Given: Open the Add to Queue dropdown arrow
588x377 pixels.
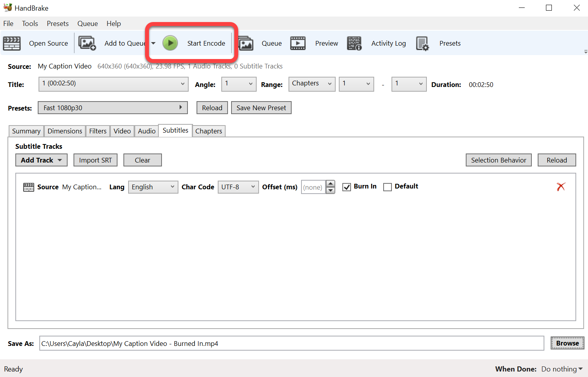Looking at the screenshot, I should 153,43.
